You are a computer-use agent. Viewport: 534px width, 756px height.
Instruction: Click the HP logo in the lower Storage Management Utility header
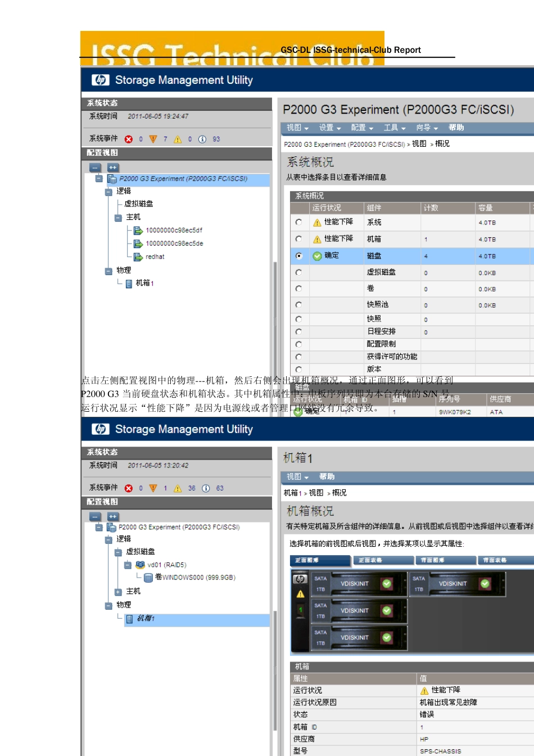101,429
